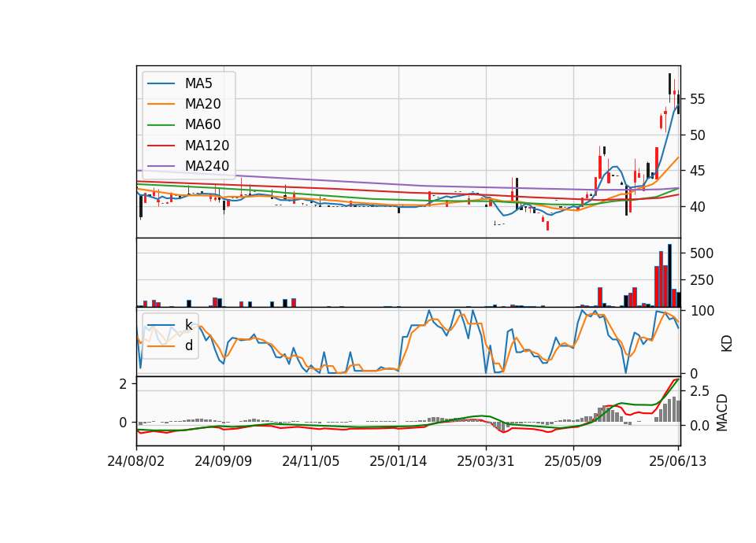This screenshot has width=756, height=543.
Task: Click the MACD left axis value 2
Action: 123,384
